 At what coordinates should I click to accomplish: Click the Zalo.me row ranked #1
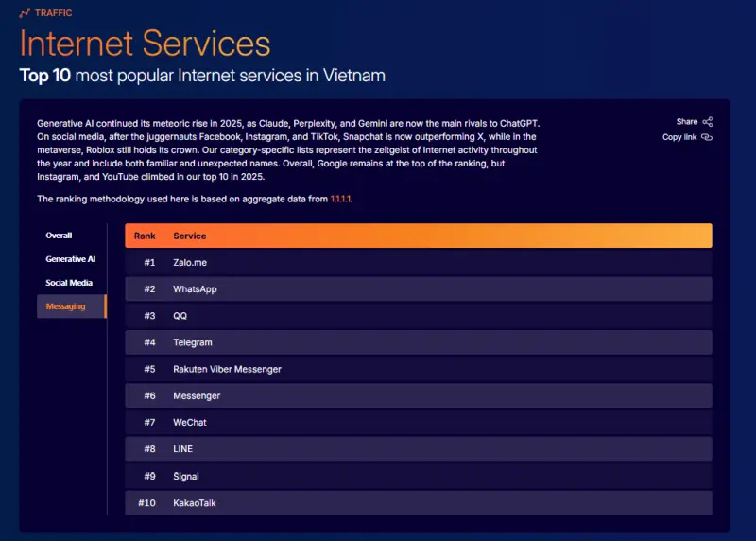tap(189, 262)
